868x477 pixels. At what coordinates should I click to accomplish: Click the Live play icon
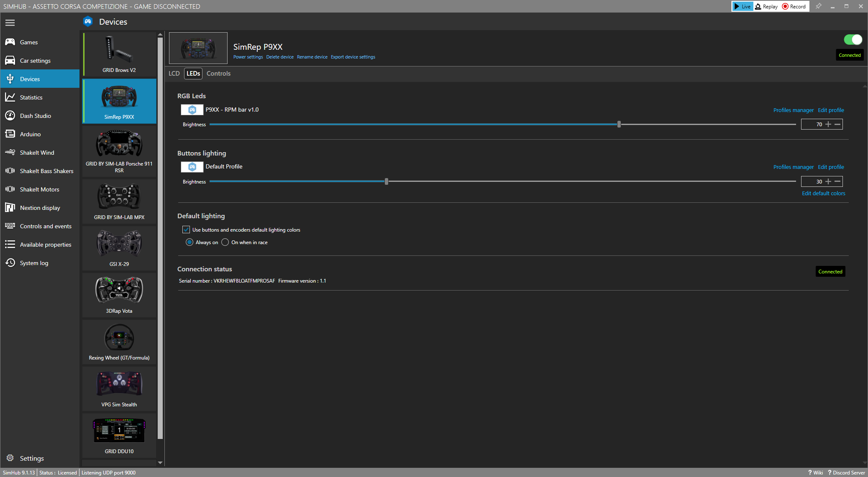pyautogui.click(x=737, y=6)
